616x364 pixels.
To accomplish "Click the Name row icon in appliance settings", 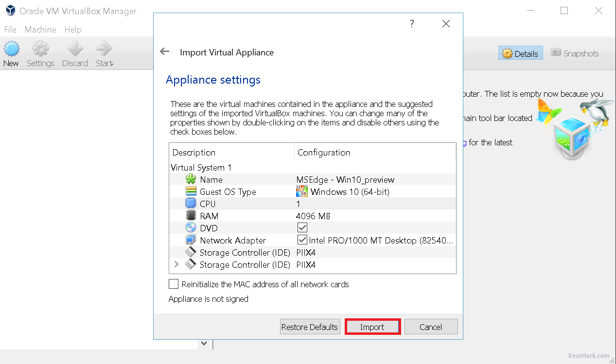I will pos(190,179).
